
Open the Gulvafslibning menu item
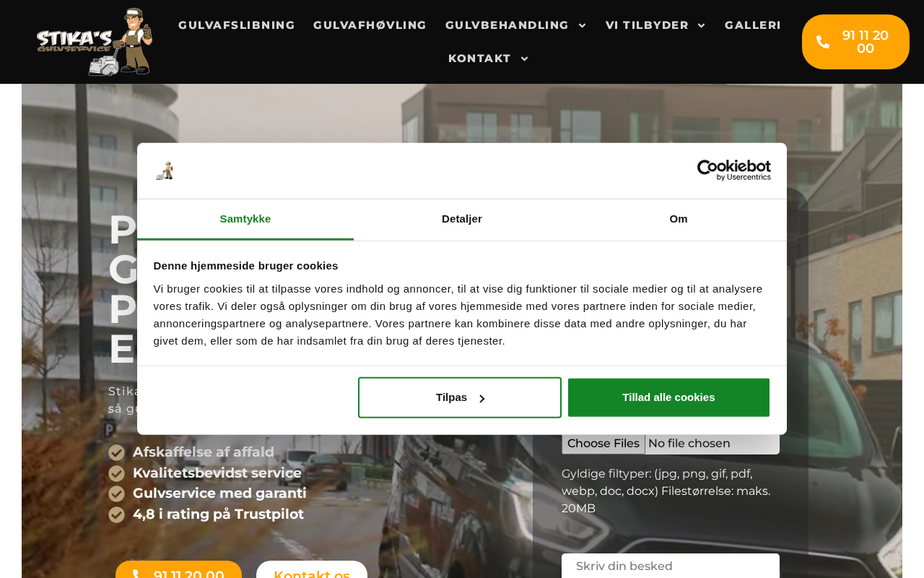tap(237, 25)
